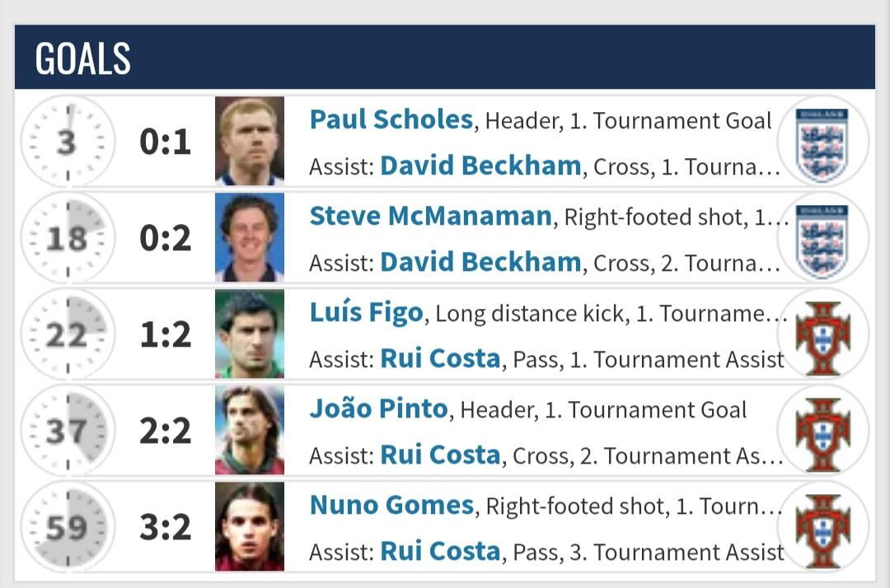This screenshot has height=588, width=890.
Task: Click England crest beside Steve McManaman goal
Action: point(822,239)
